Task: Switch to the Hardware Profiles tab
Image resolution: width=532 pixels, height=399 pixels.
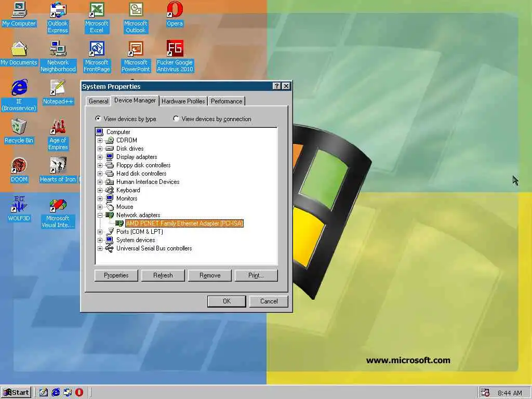Action: click(x=183, y=101)
